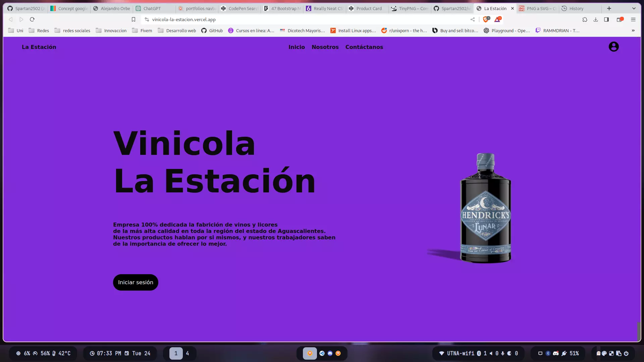Toggle the browser sidebar panel
This screenshot has width=644, height=362.
pos(606,19)
